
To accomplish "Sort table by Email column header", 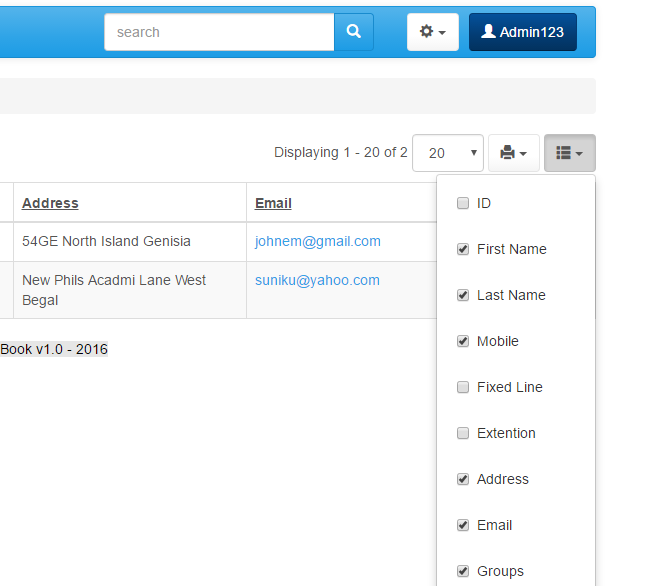I will [x=273, y=203].
